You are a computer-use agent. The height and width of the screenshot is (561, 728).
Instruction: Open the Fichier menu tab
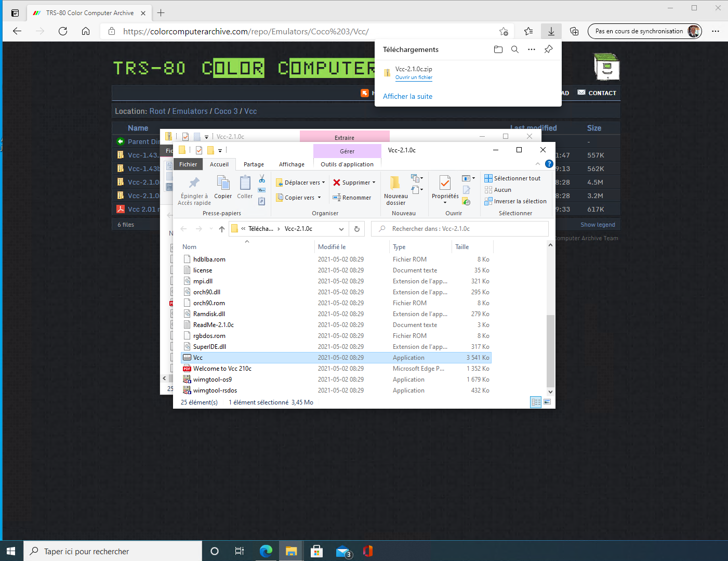(x=188, y=164)
